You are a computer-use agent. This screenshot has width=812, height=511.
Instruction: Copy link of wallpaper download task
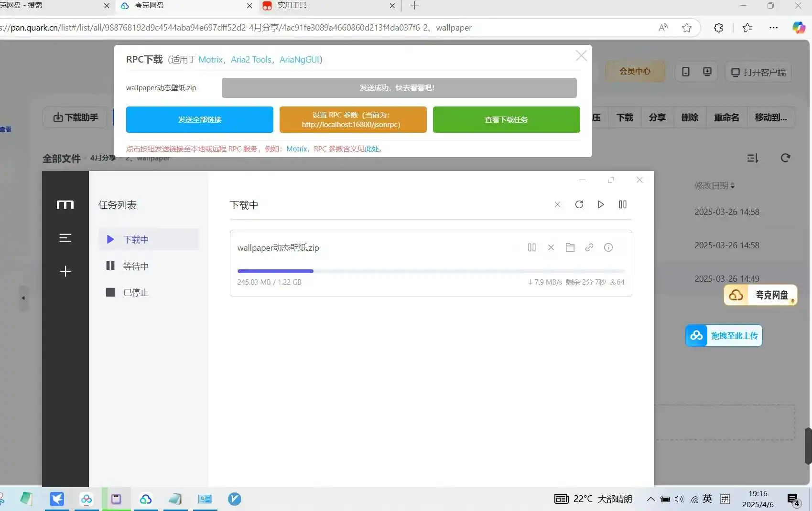pos(589,247)
